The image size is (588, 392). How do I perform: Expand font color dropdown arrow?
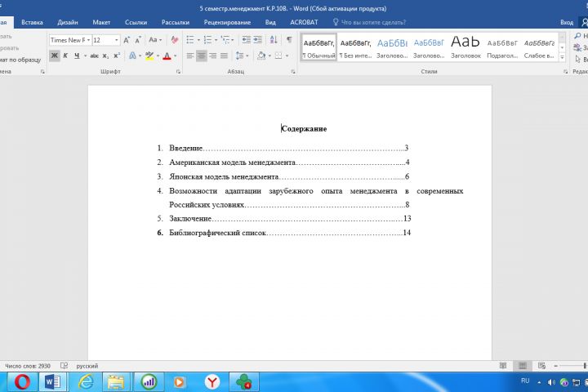[175, 56]
